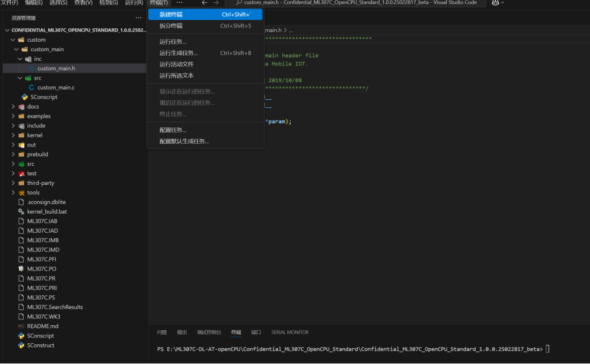Choose 运行活动文件 menu entry

205,64
